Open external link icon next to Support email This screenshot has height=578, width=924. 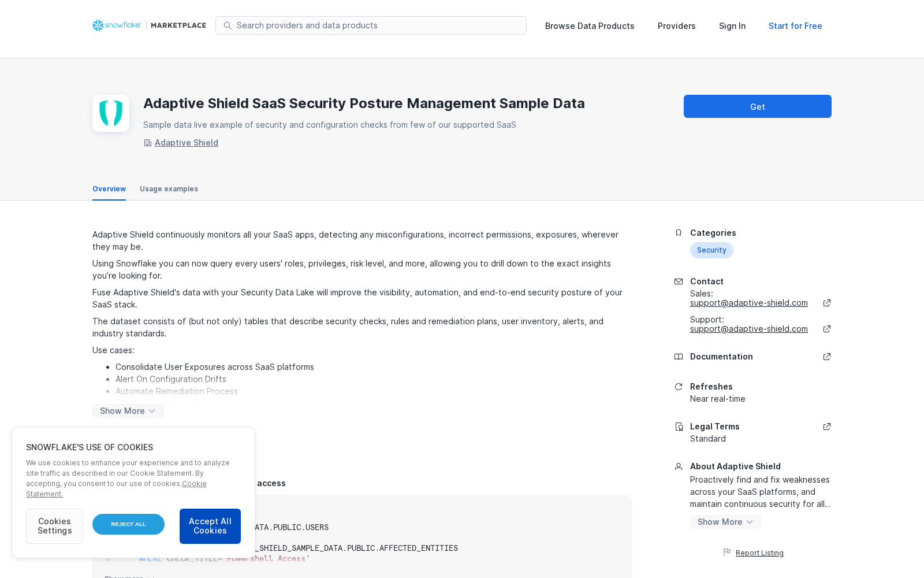click(827, 329)
